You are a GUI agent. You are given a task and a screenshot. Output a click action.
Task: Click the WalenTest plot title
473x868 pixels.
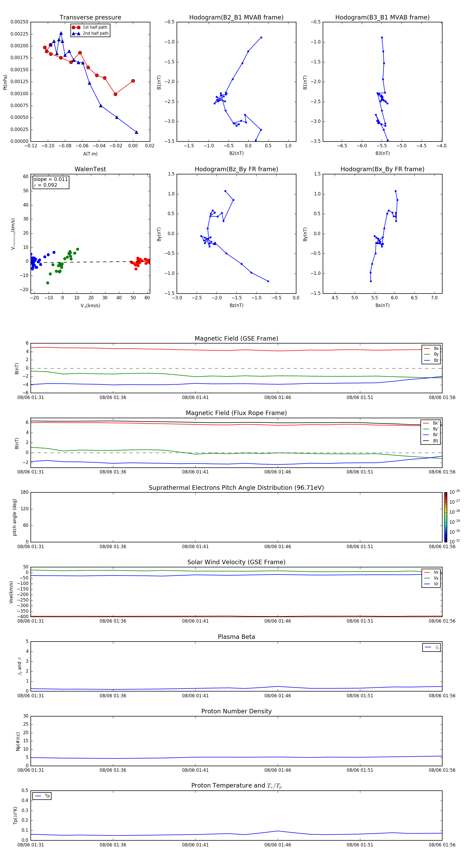pos(90,169)
